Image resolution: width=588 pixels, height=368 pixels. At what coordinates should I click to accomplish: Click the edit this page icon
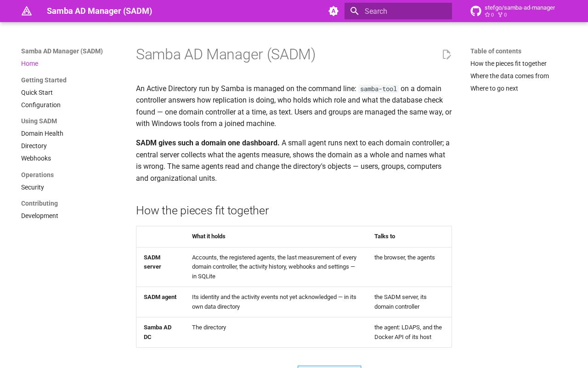(447, 55)
